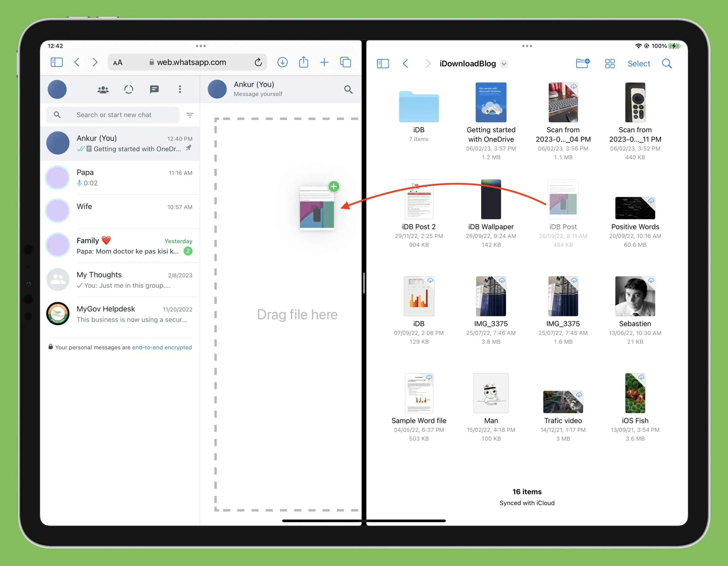The height and width of the screenshot is (566, 728).
Task: Open WhatsApp Communities icon
Action: pos(103,89)
